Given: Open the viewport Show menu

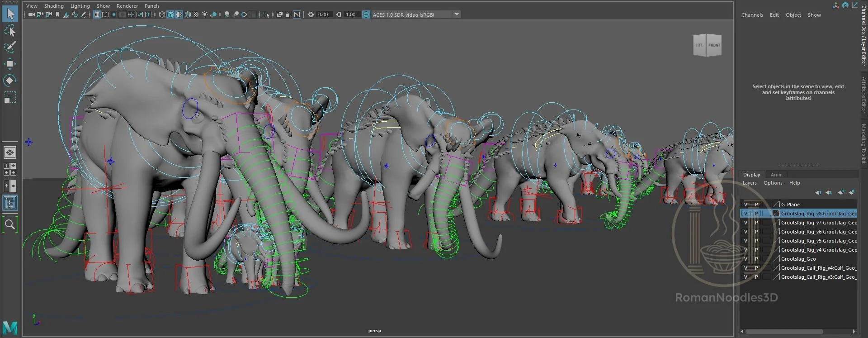Looking at the screenshot, I should (103, 6).
